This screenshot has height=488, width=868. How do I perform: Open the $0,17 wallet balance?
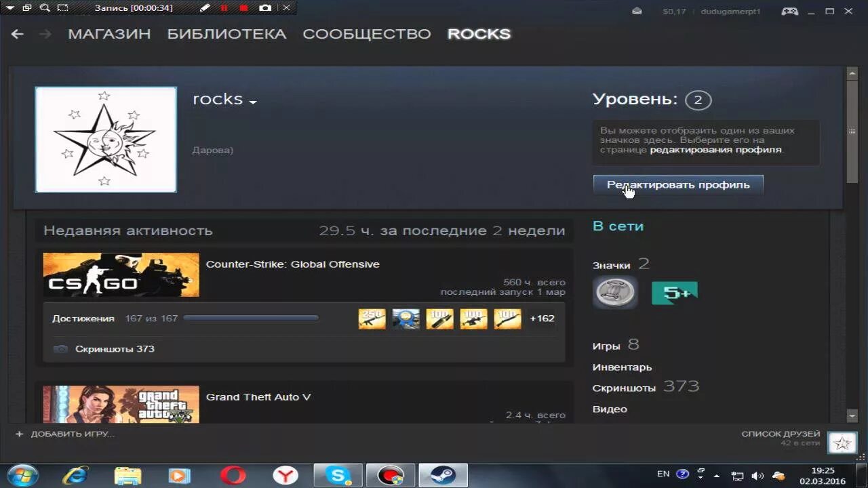(x=674, y=12)
